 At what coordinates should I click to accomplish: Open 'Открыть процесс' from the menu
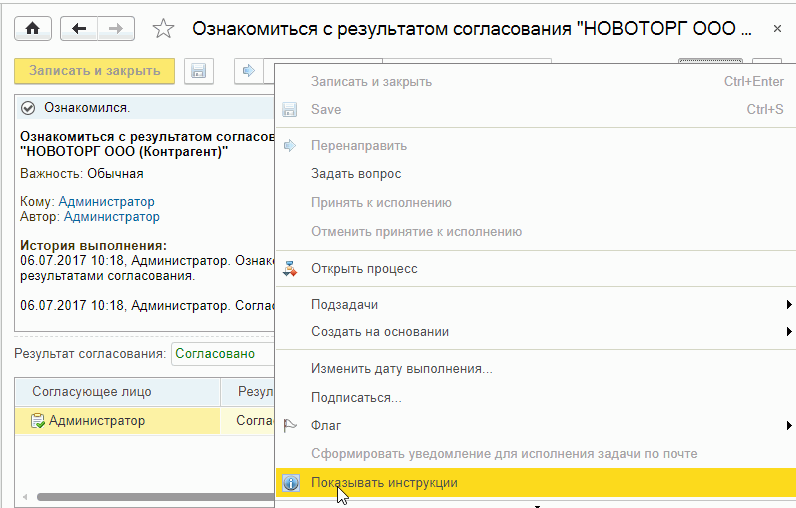536,268
